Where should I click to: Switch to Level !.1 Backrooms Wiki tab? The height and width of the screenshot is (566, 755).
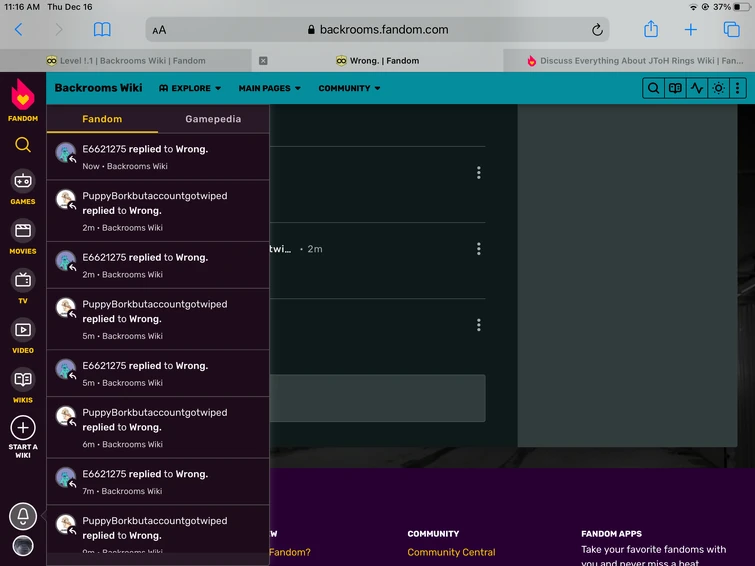[126, 61]
